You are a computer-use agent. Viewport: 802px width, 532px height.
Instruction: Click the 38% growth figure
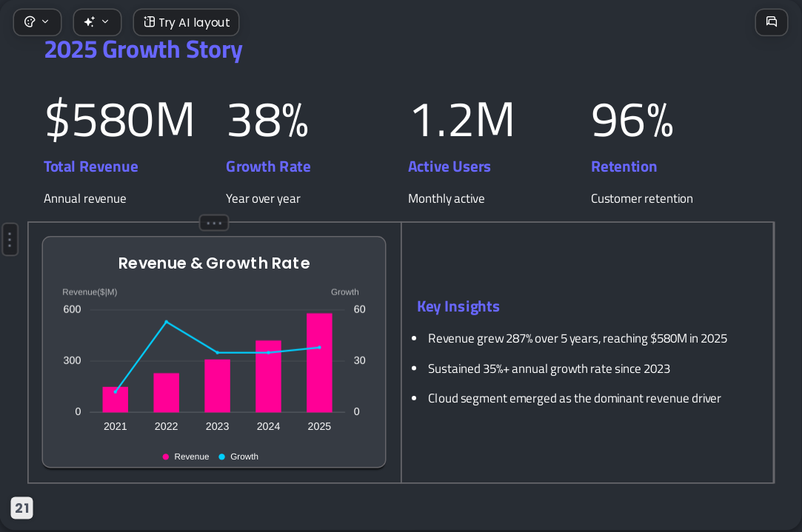click(x=267, y=120)
